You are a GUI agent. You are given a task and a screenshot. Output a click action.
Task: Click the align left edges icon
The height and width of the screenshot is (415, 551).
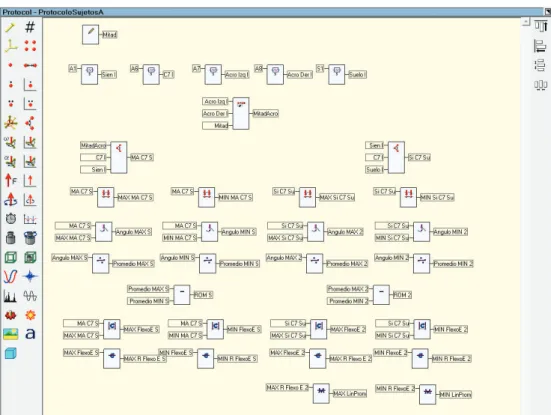540,46
